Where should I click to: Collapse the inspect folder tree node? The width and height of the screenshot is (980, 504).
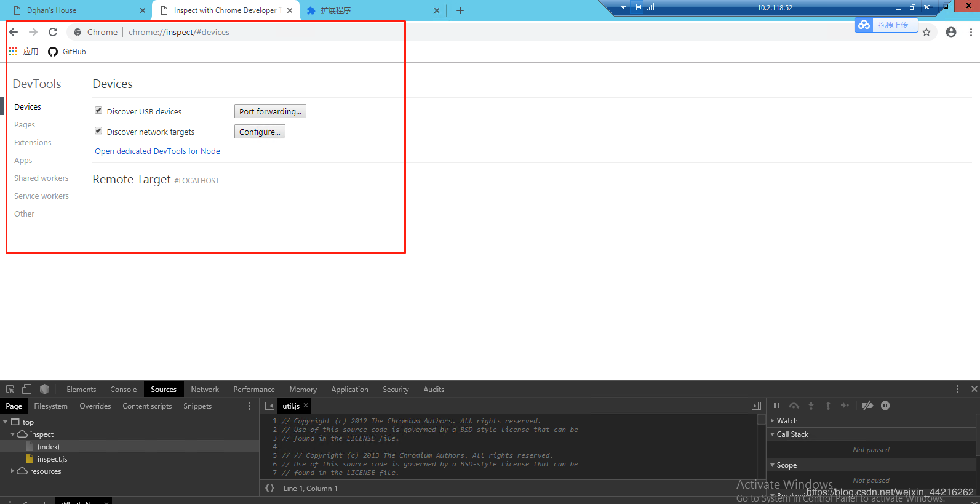[x=12, y=434]
